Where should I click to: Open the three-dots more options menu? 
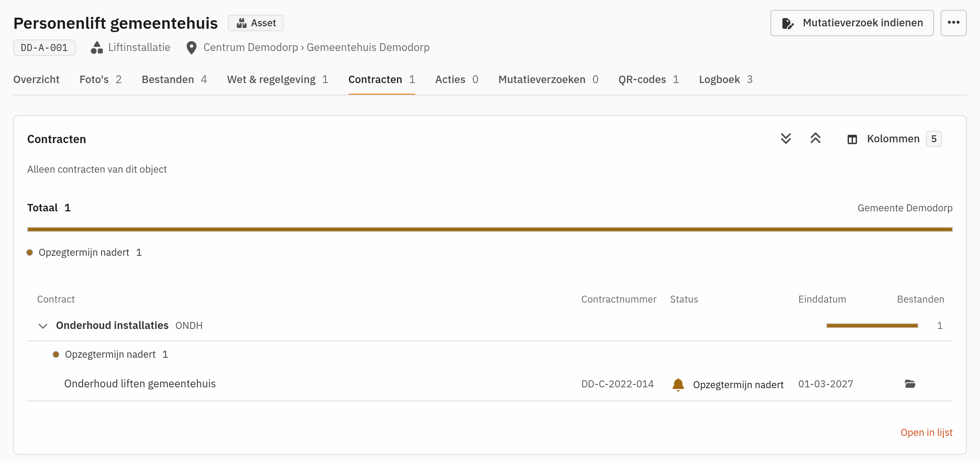(953, 23)
